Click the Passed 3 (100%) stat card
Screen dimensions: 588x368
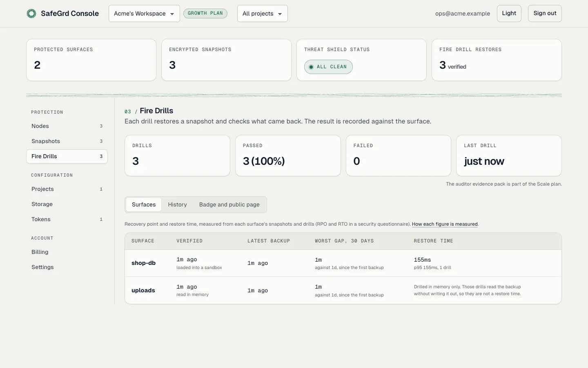click(x=288, y=156)
